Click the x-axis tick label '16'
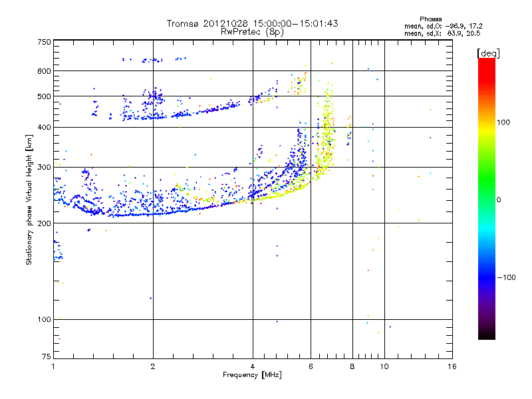 pyautogui.click(x=452, y=366)
